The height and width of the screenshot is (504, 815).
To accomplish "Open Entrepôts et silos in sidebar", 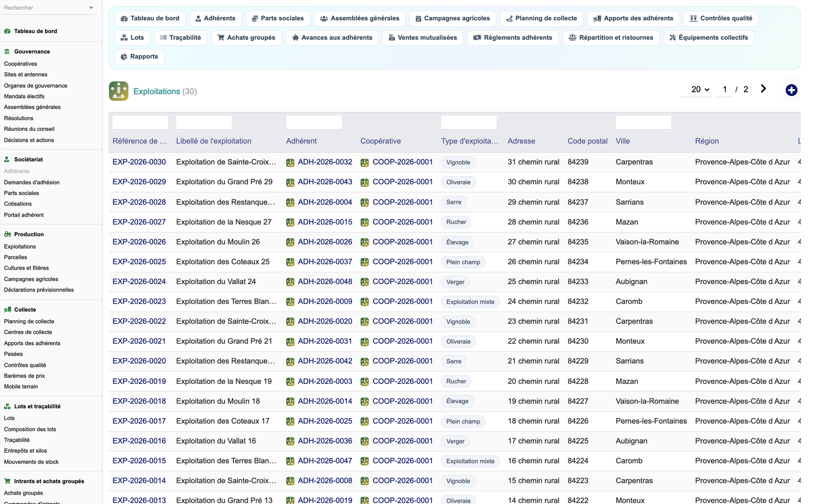I will 25,451.
